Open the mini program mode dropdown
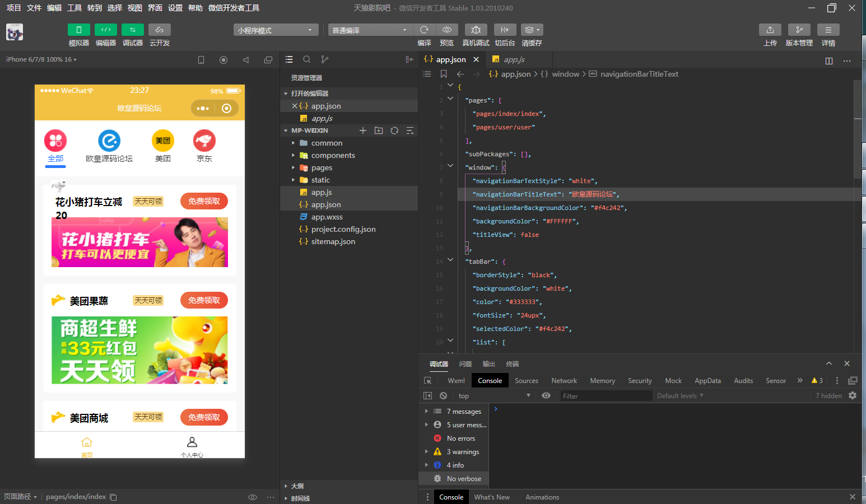The width and height of the screenshot is (866, 504). pyautogui.click(x=275, y=30)
